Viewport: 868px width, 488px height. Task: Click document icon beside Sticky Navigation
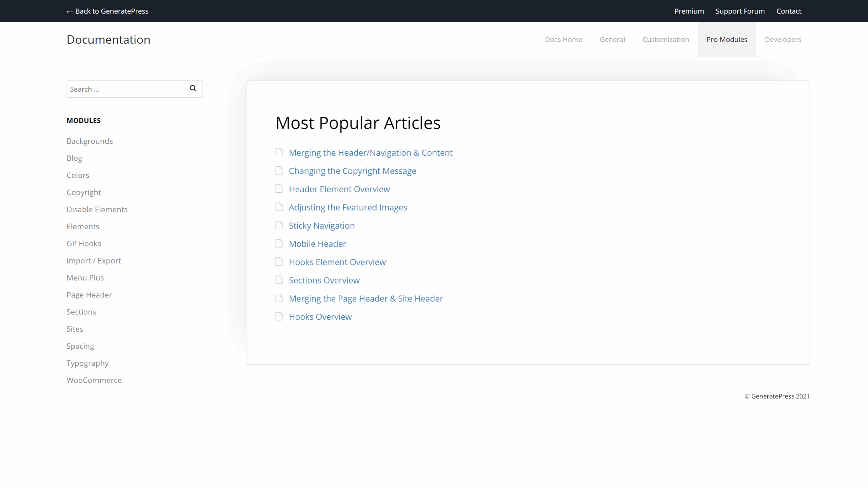click(x=279, y=225)
